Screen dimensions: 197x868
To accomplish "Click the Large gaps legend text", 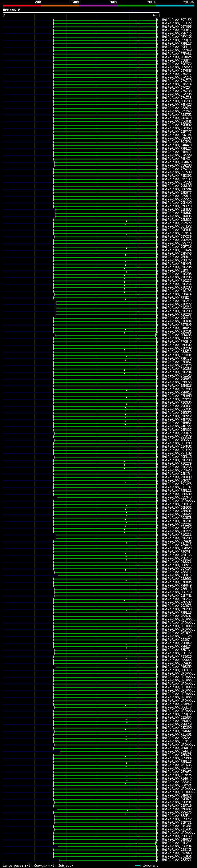I will pos(13,866).
